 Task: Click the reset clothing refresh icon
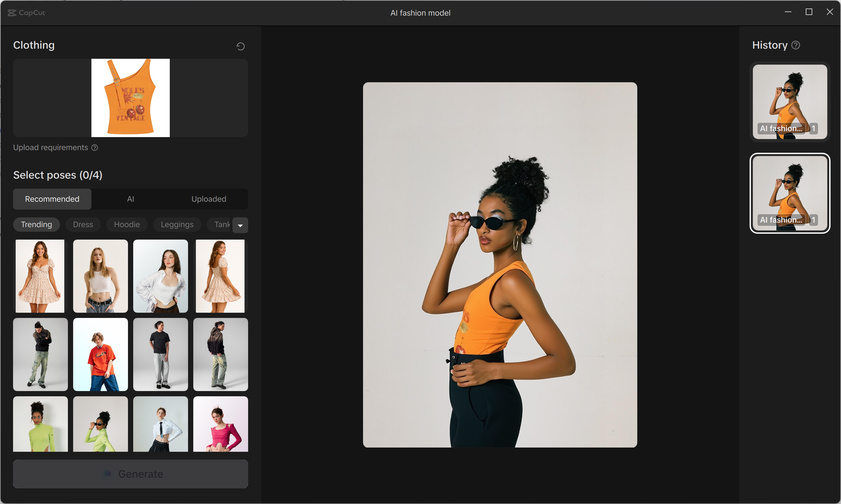click(241, 46)
